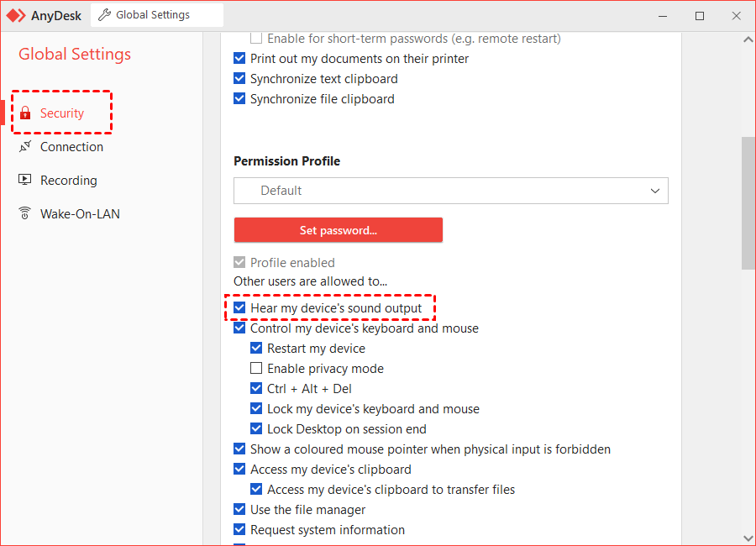Image resolution: width=756 pixels, height=546 pixels.
Task: Click the Connection sidebar icon
Action: click(25, 147)
